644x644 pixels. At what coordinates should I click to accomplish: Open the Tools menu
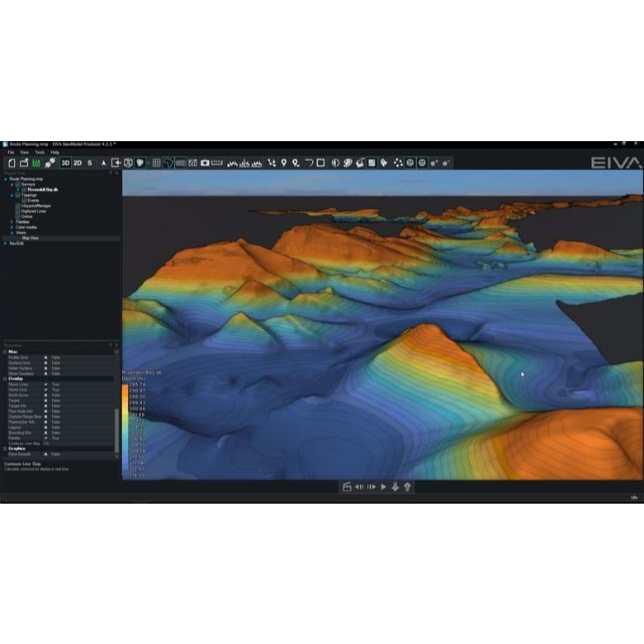[x=40, y=153]
